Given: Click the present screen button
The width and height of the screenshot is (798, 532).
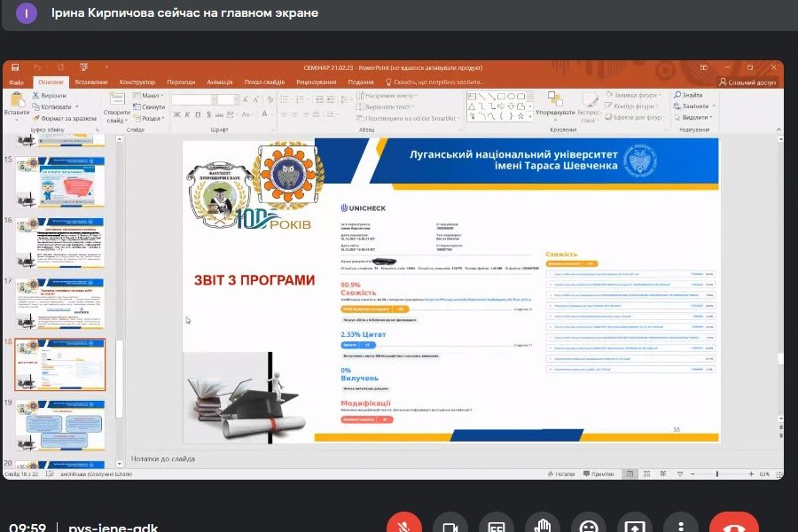Looking at the screenshot, I should (x=635, y=524).
